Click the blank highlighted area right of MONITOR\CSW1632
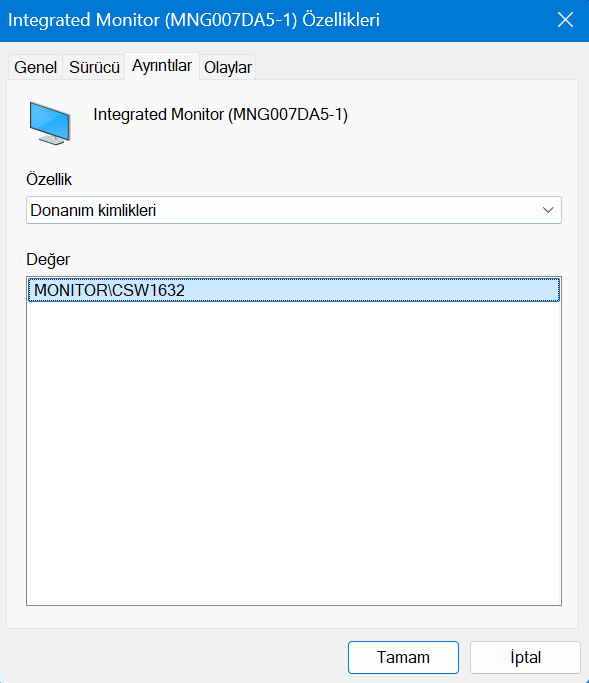 (x=370, y=290)
